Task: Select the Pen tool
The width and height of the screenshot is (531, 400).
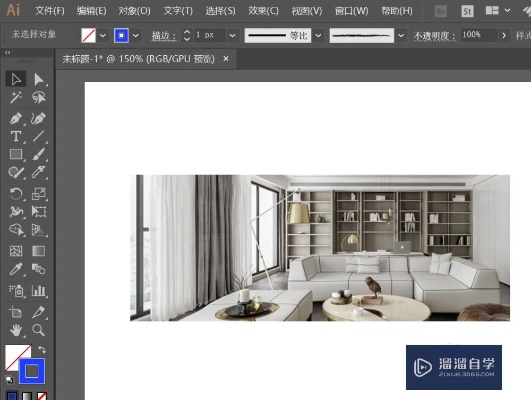Action: (x=16, y=119)
